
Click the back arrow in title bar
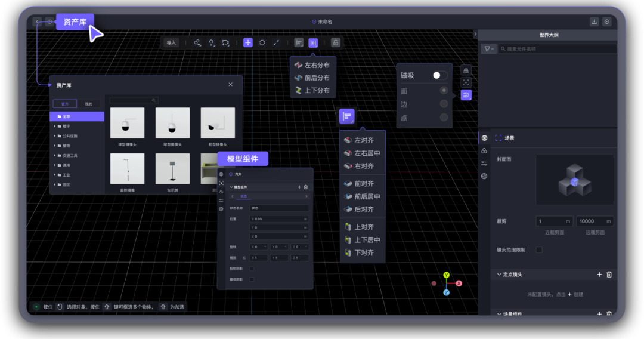point(38,21)
